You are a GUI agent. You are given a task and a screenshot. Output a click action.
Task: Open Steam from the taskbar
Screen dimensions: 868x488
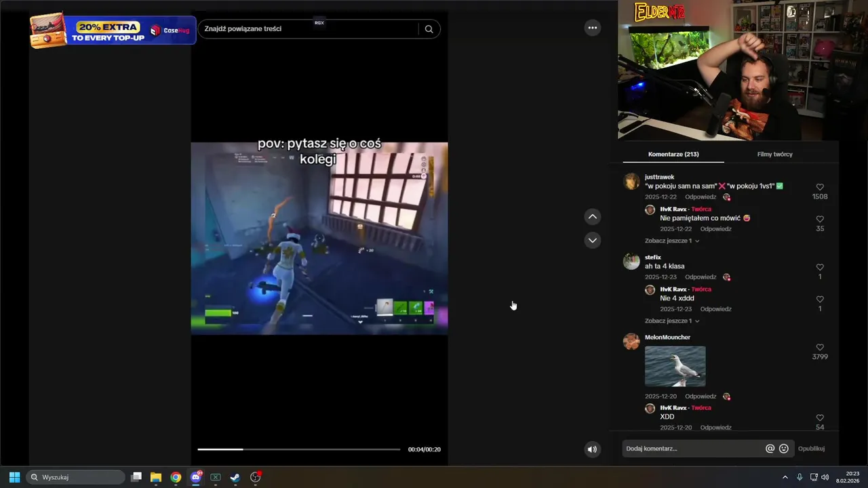(x=235, y=477)
